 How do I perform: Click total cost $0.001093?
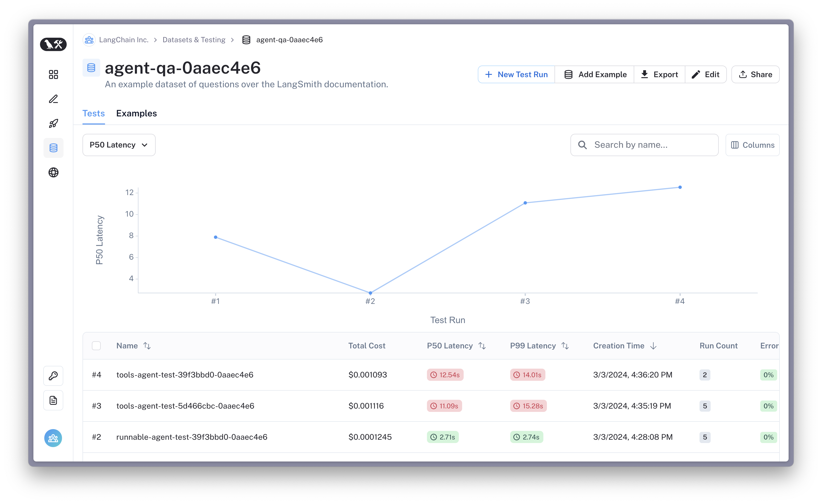point(368,375)
